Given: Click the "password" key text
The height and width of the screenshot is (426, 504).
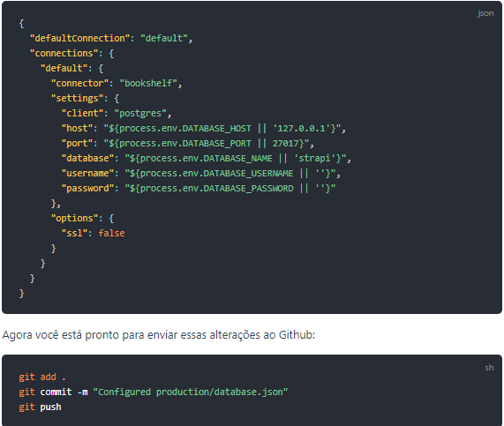Looking at the screenshot, I should tap(87, 188).
